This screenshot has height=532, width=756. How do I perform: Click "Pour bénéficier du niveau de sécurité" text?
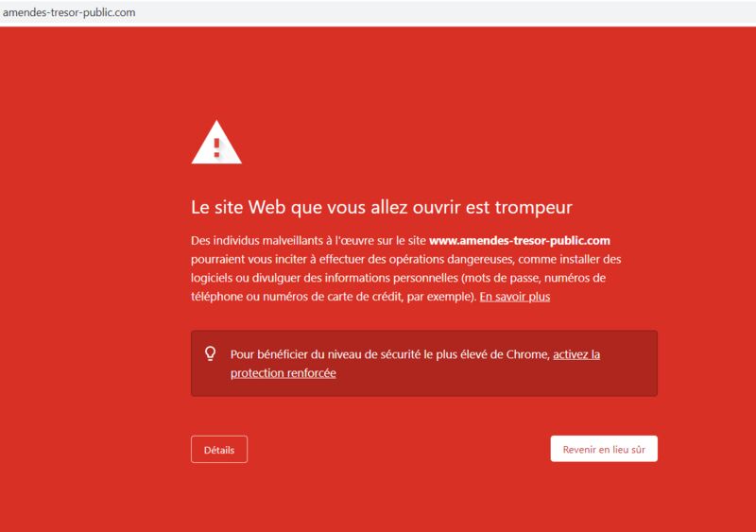(x=325, y=354)
